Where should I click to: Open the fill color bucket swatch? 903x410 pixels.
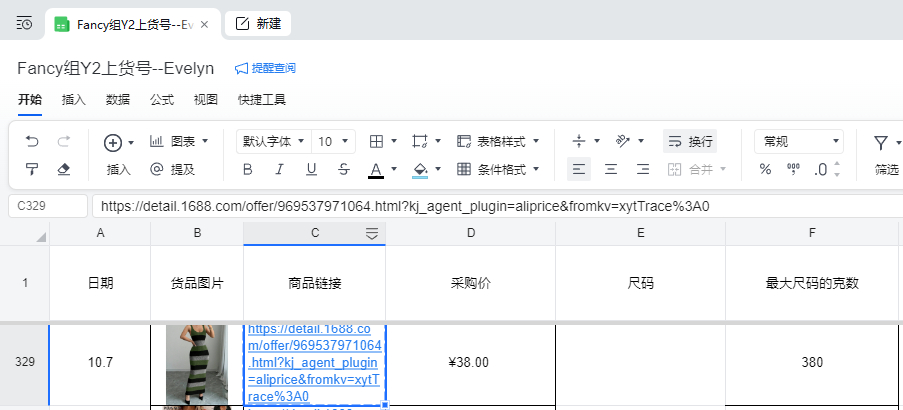420,169
